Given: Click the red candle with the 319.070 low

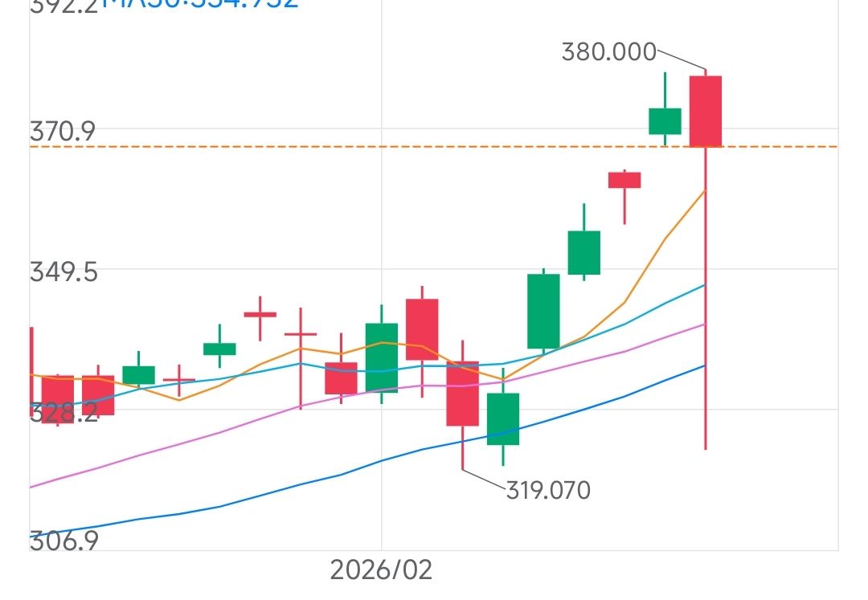Looking at the screenshot, I should pos(462,393).
